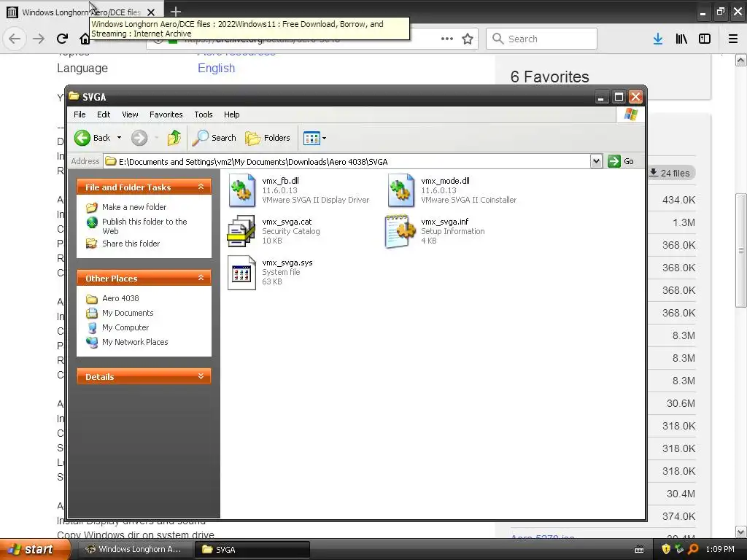The width and height of the screenshot is (747, 560).
Task: Open Firefox page actions three-dot menu
Action: [x=447, y=39]
